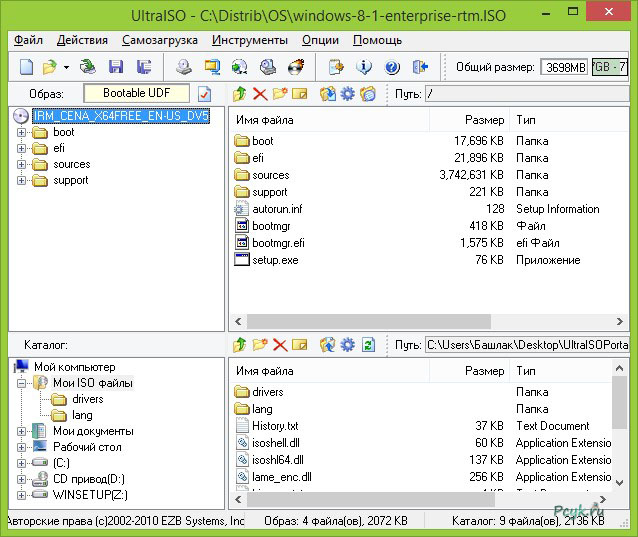Expand the CD привод(D:) drive node
The height and width of the screenshot is (537, 638).
click(22, 479)
